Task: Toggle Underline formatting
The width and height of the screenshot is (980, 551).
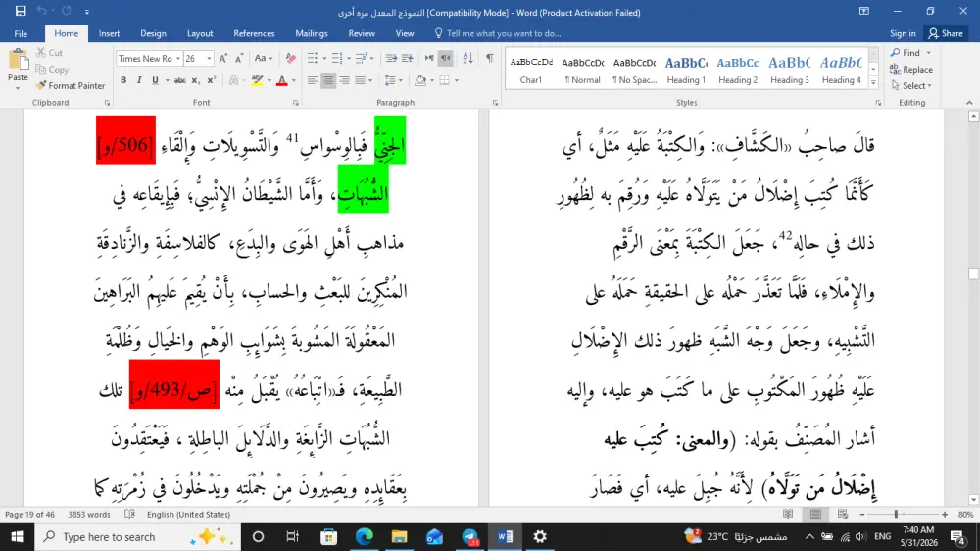Action: click(155, 80)
